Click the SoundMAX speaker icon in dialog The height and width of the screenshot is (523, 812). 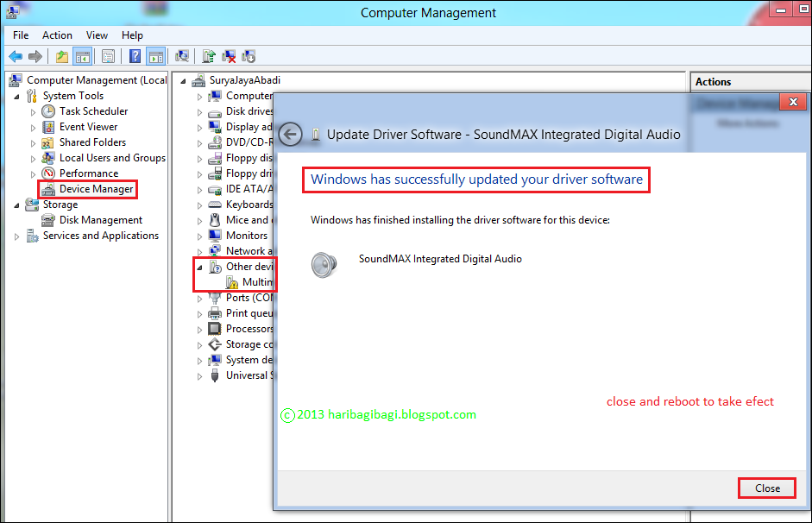[324, 264]
